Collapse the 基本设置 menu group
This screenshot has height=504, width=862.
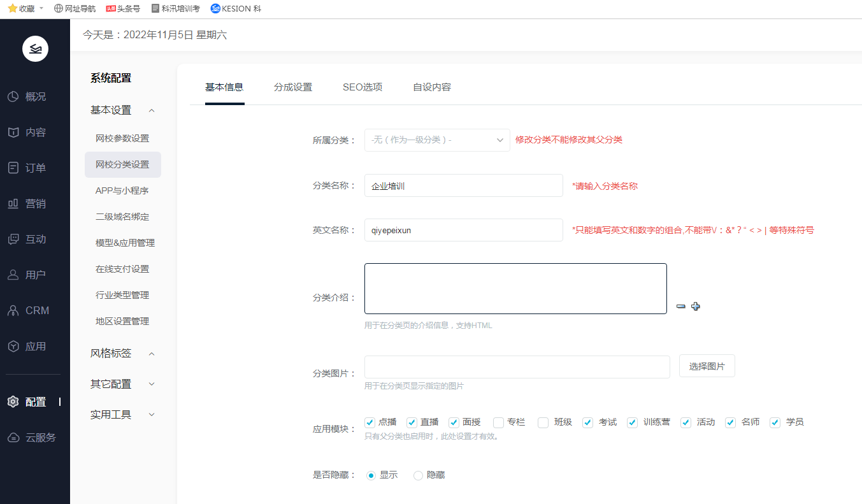[152, 110]
